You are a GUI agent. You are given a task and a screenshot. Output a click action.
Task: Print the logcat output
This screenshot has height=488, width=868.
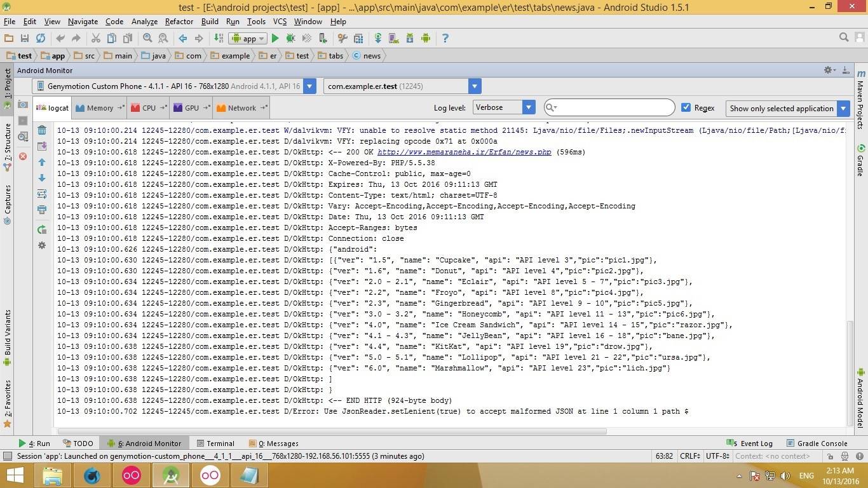click(x=42, y=210)
